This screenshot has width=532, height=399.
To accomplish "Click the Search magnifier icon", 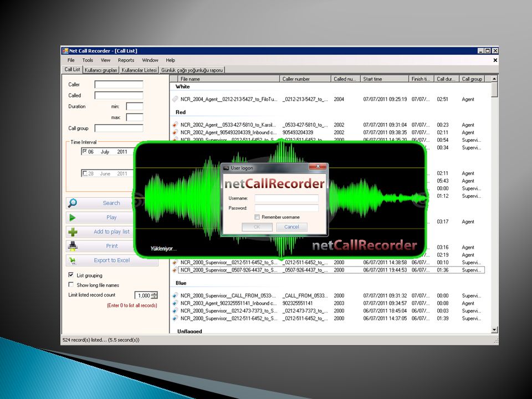I will pyautogui.click(x=72, y=203).
